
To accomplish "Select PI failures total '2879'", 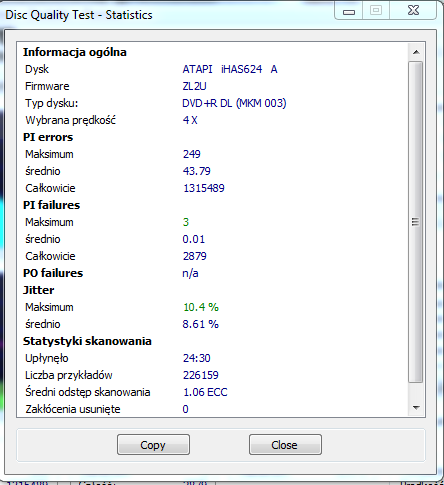I will [195, 256].
